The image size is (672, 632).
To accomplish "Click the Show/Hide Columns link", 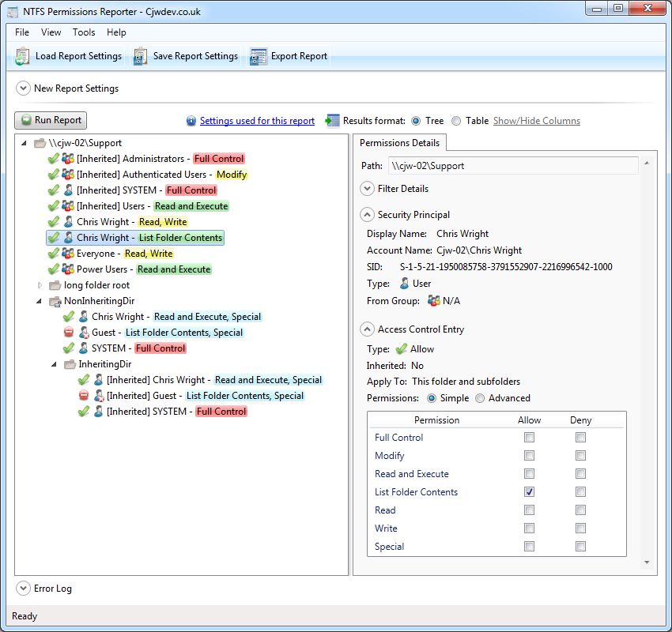I will click(x=537, y=121).
